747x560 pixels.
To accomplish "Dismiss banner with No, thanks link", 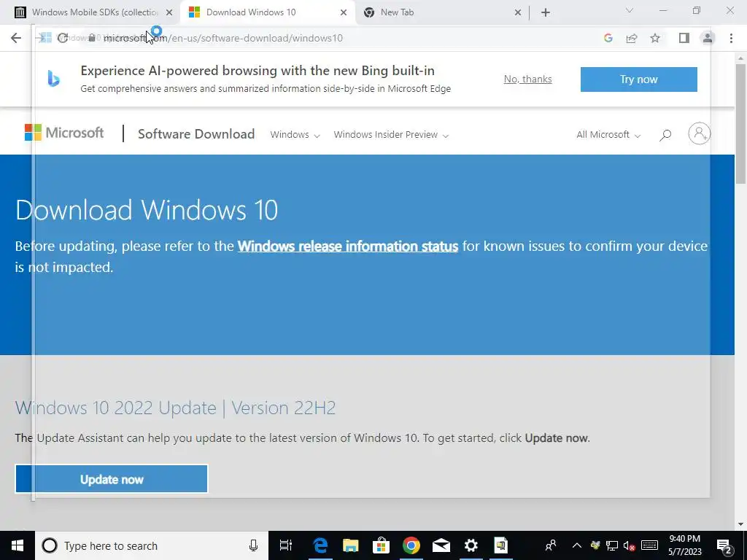I will click(528, 79).
